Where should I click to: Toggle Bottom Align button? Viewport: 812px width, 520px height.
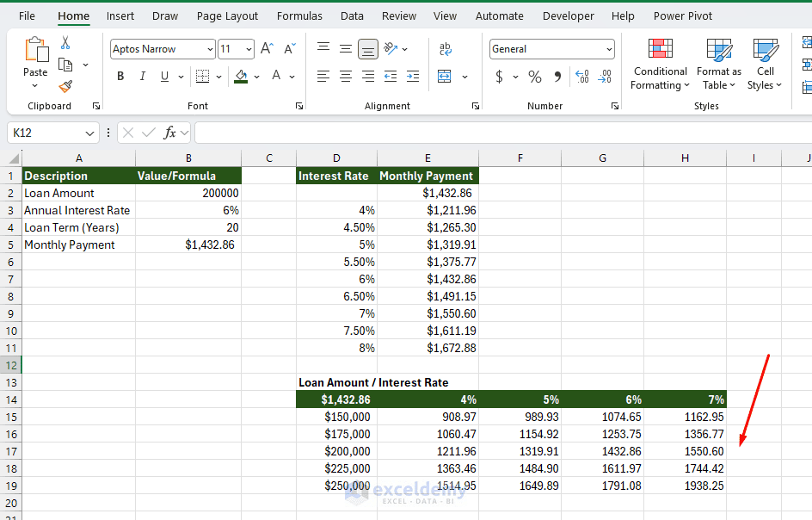(367, 49)
